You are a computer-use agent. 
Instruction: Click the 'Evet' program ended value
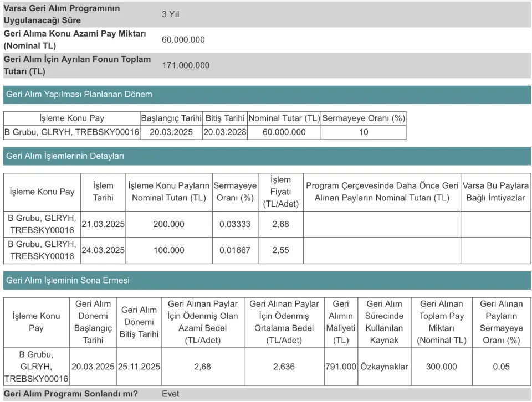point(171,394)
